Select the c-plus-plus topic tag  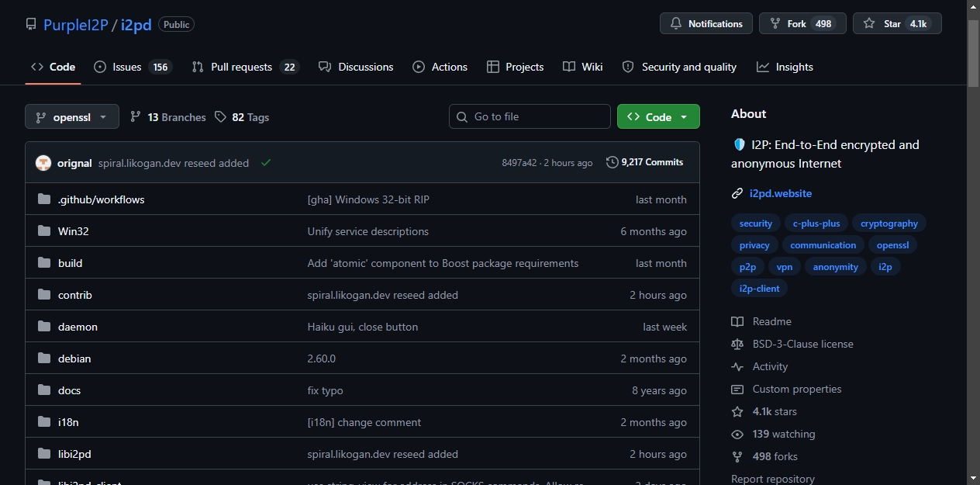click(x=816, y=223)
